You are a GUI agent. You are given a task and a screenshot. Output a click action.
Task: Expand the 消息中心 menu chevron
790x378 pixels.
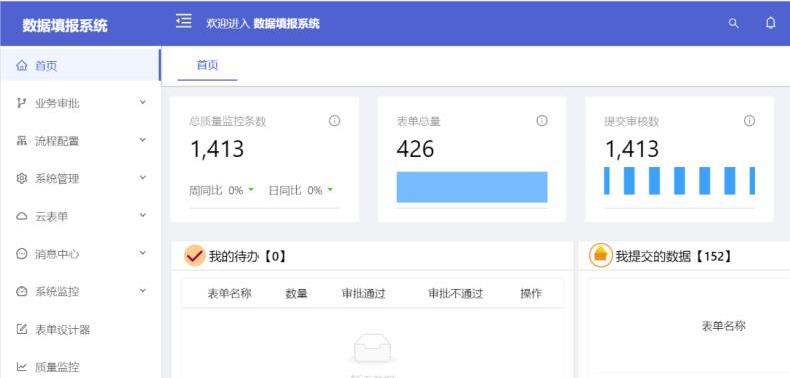coord(143,253)
